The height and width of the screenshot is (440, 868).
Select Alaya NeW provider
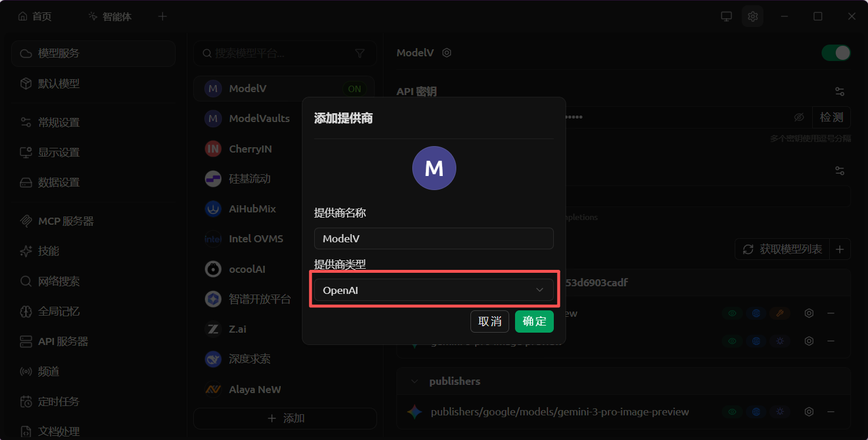coord(284,390)
